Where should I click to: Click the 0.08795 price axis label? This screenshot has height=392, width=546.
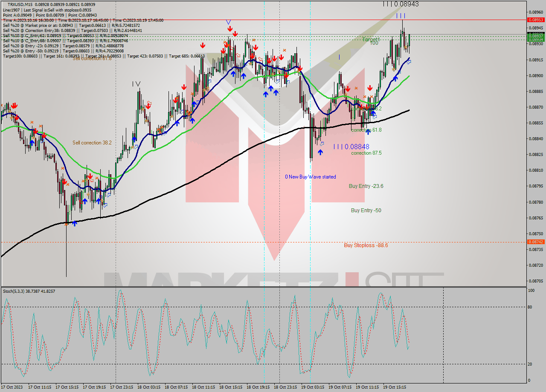pyautogui.click(x=536, y=186)
